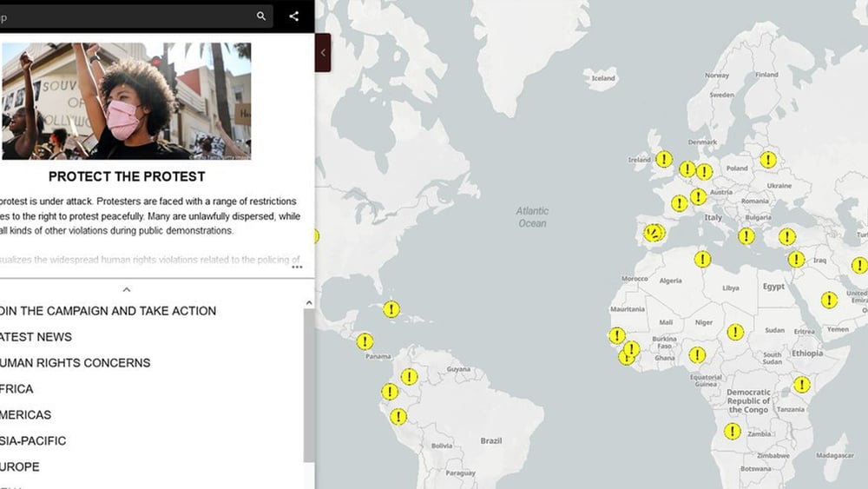
Task: Click the search magnifier icon
Action: (261, 16)
